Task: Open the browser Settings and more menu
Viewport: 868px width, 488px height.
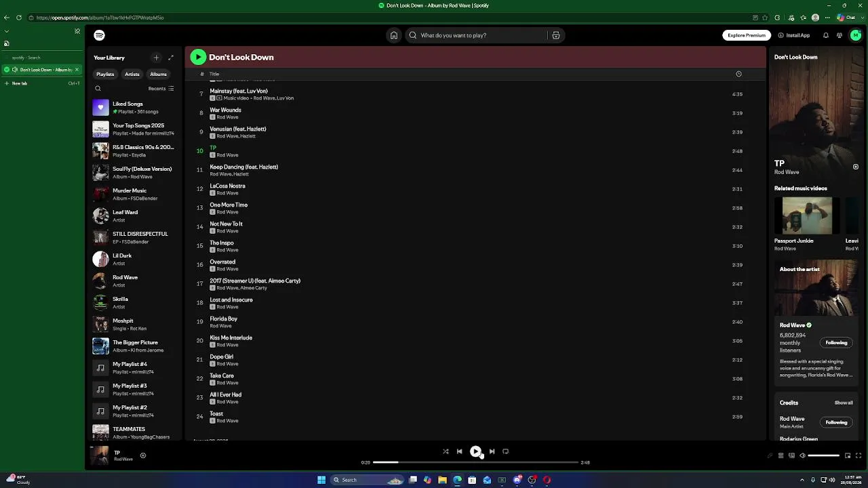Action: 827,18
